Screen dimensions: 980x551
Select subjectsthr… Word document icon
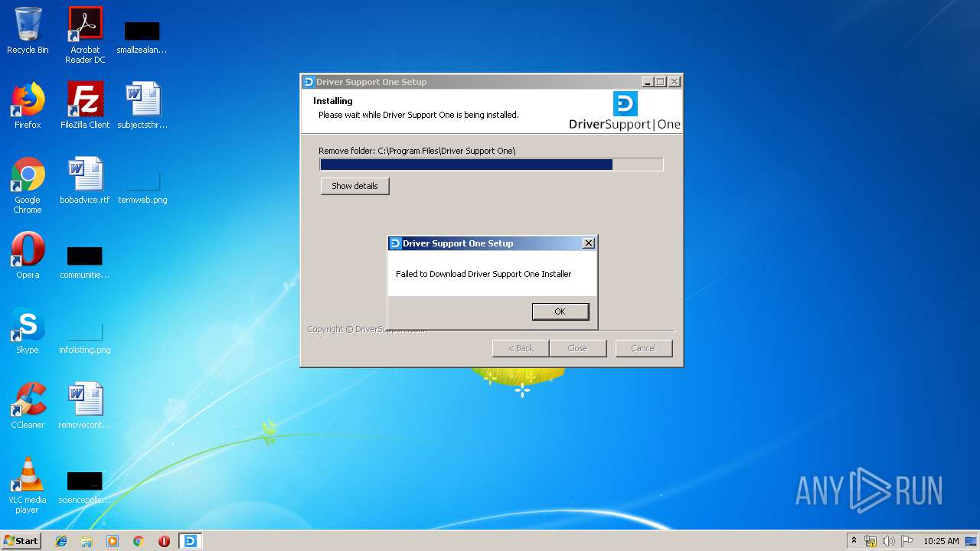142,106
